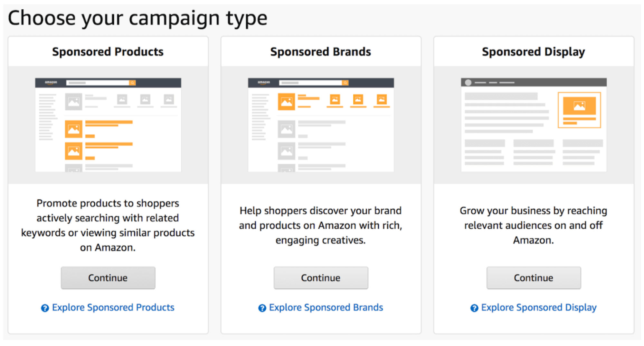This screenshot has height=346, width=644.
Task: Click the Sponsored Brands preview thumbnail
Action: [x=321, y=125]
